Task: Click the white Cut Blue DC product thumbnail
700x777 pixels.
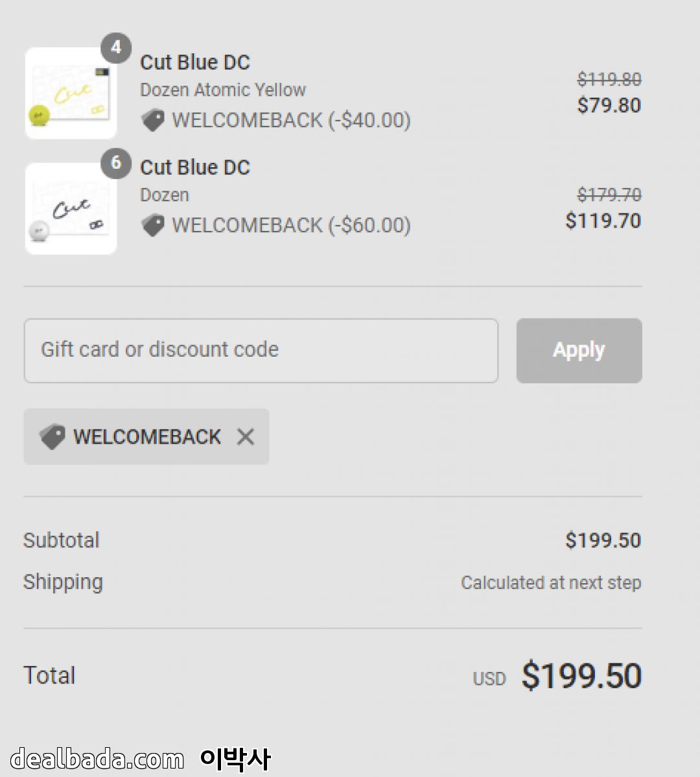Action: point(71,209)
